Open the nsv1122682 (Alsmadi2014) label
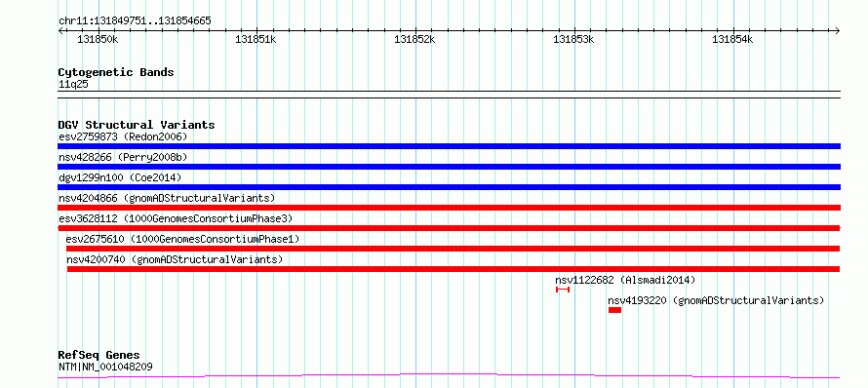This screenshot has height=388, width=868. (625, 280)
